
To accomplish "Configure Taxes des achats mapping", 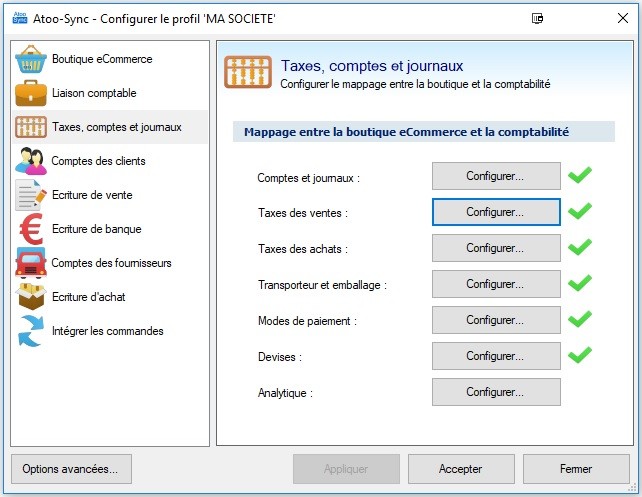I will (x=496, y=248).
